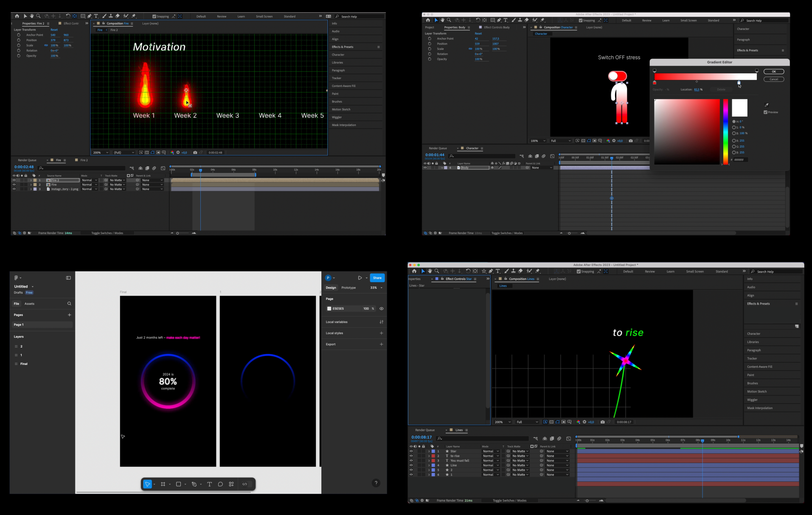Click the hue slider in Gradient Editor
The image size is (812, 515).
click(x=726, y=132)
